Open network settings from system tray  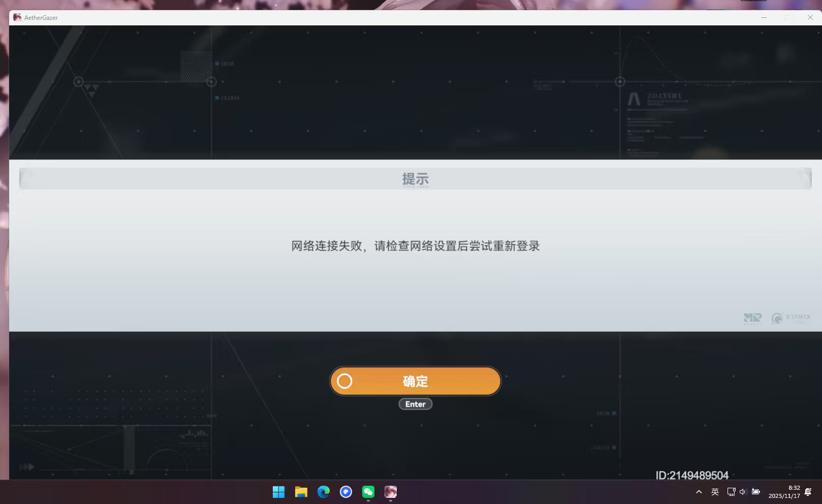tap(731, 492)
